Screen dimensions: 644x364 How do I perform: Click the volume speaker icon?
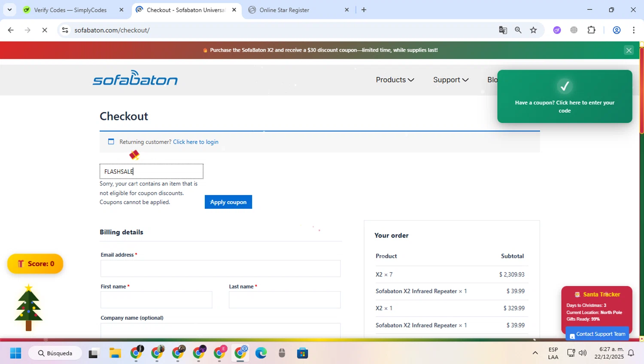pyautogui.click(x=583, y=353)
